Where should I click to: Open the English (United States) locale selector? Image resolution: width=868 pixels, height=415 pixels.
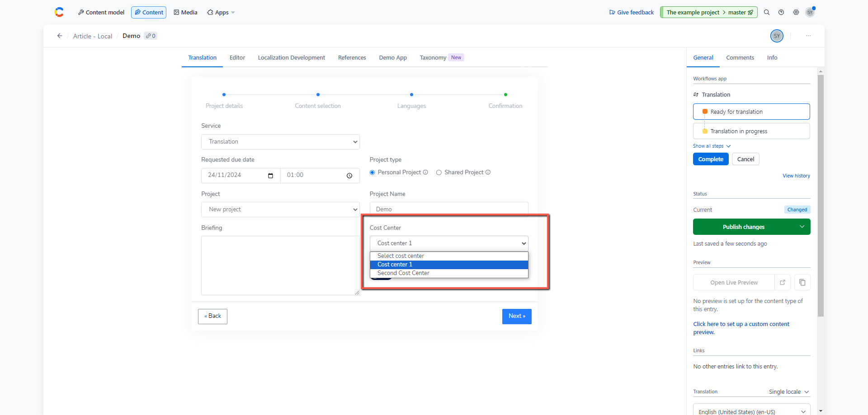point(751,411)
